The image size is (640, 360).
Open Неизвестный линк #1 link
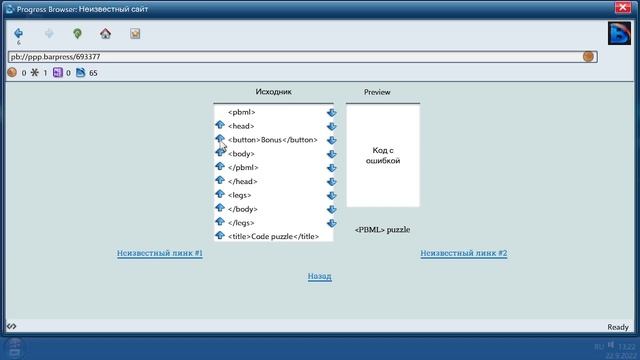160,253
